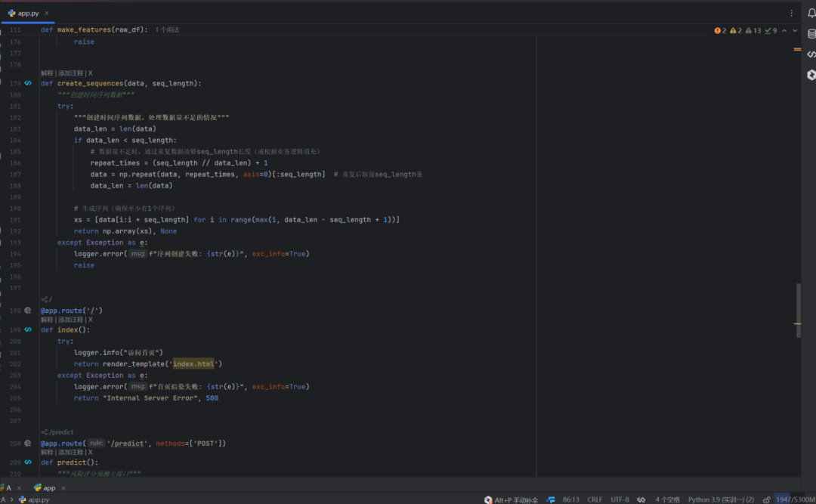816x504 pixels.
Task: Toggle the read-only lock icon in status bar
Action: (766, 499)
